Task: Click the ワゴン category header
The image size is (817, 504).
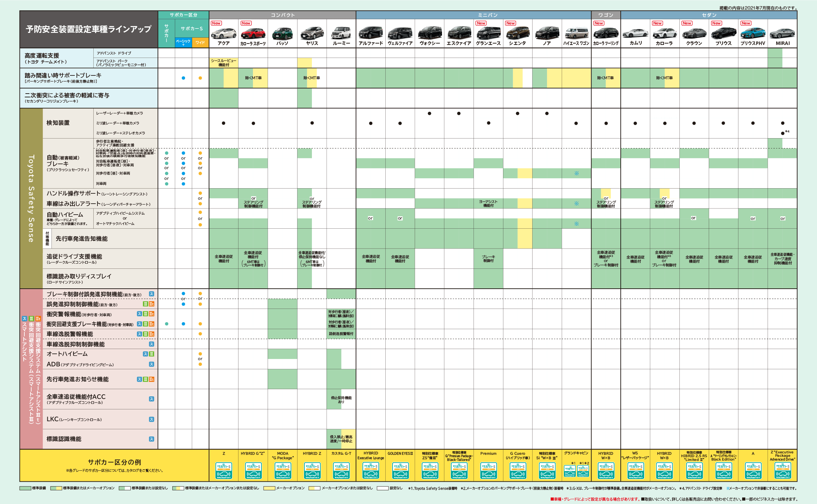Action: [606, 15]
